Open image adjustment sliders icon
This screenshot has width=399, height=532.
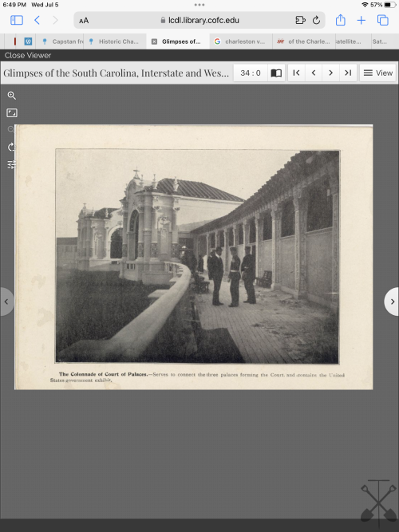pos(11,164)
